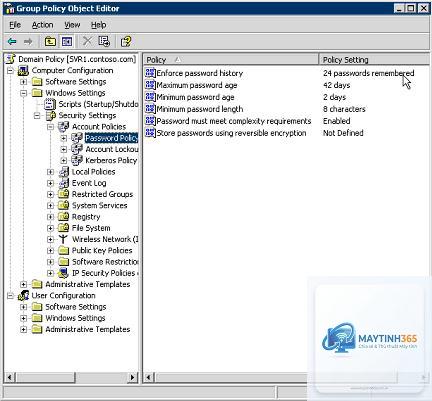This screenshot has height=401, width=432.
Task: Click the Enforce password history policy icon
Action: (150, 73)
